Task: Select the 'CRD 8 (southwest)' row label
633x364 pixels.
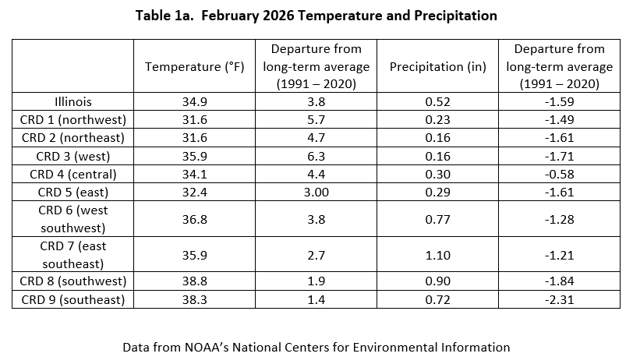Action: [x=74, y=281]
